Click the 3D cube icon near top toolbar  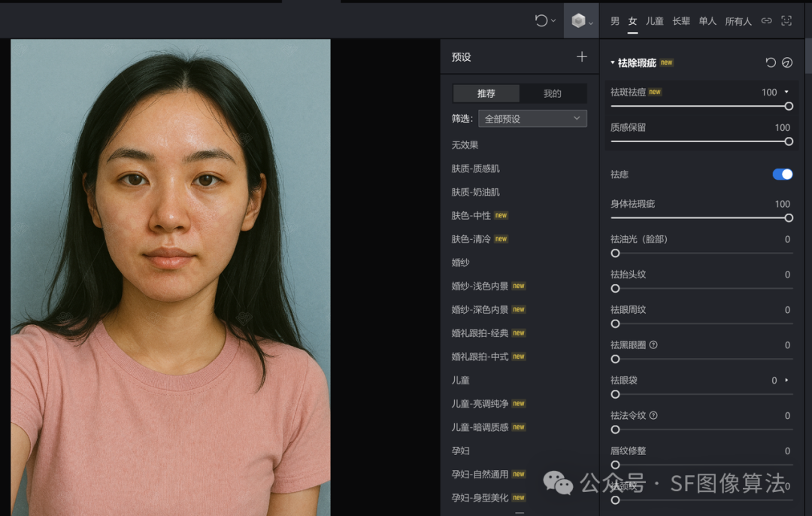tap(579, 20)
